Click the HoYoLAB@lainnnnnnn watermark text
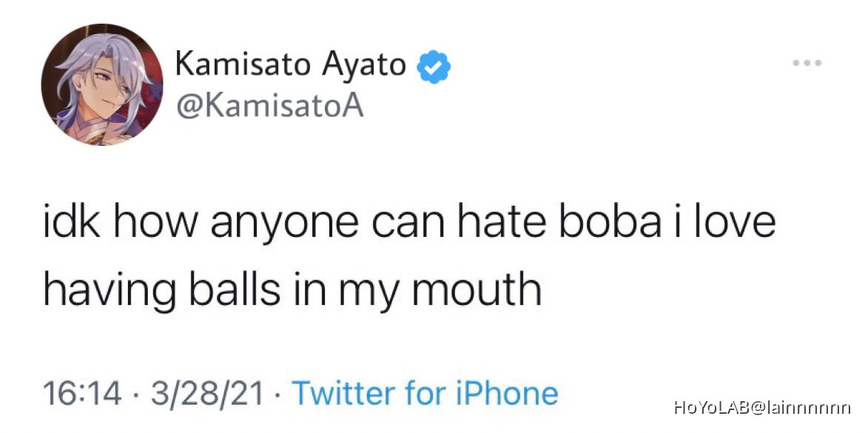Viewport: 868px width, 433px height. 761,408
